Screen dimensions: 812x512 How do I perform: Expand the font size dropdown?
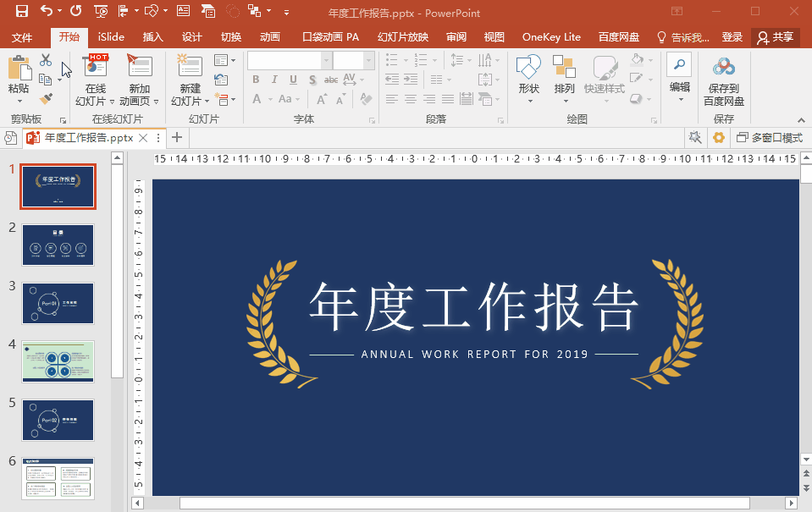pos(368,61)
